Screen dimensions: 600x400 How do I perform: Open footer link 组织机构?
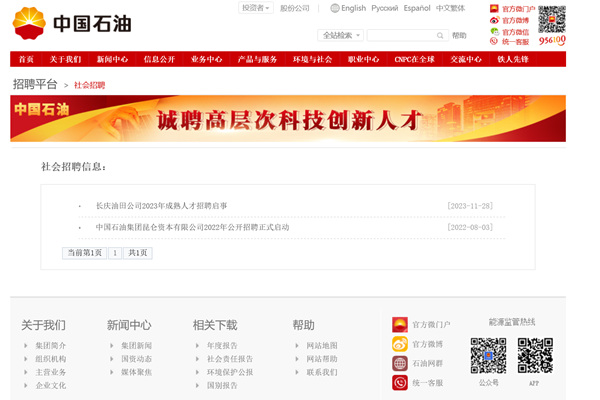(51, 359)
